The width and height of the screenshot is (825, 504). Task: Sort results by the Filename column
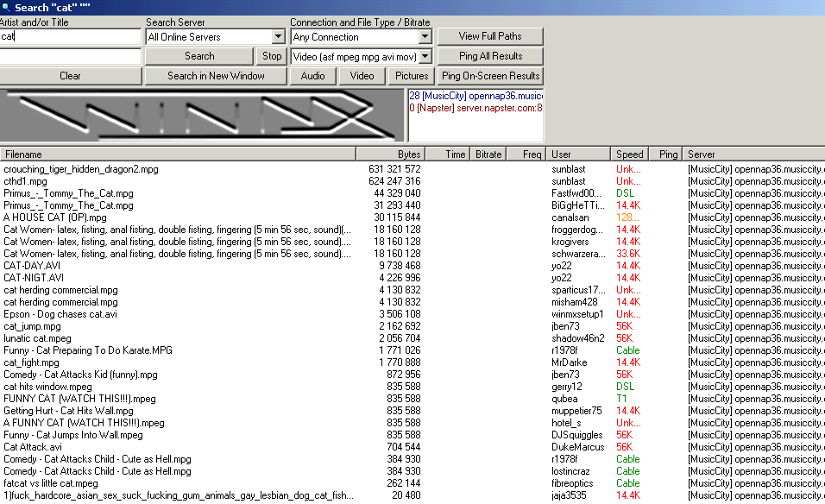(x=178, y=154)
